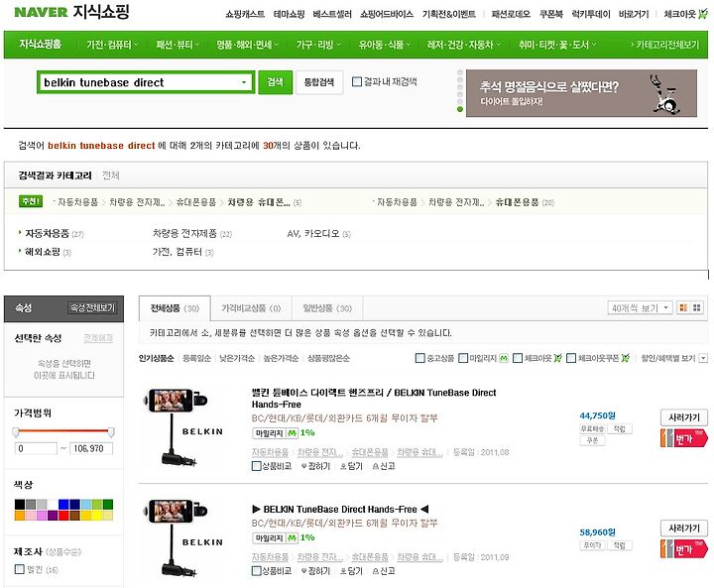
Task: Click minimum price field showing 0
Action: [36, 448]
